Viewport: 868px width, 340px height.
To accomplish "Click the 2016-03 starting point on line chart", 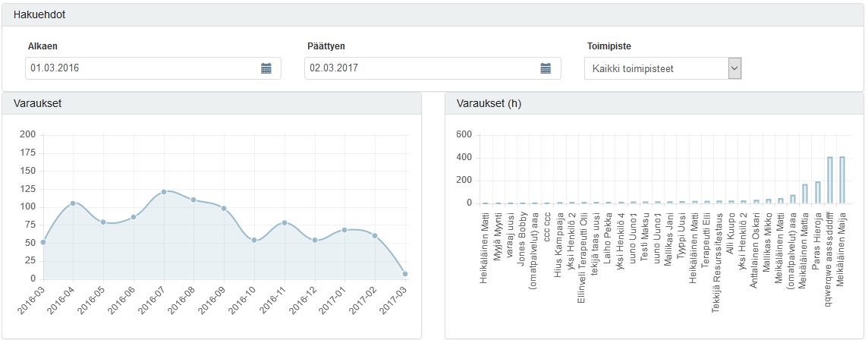I will [42, 242].
